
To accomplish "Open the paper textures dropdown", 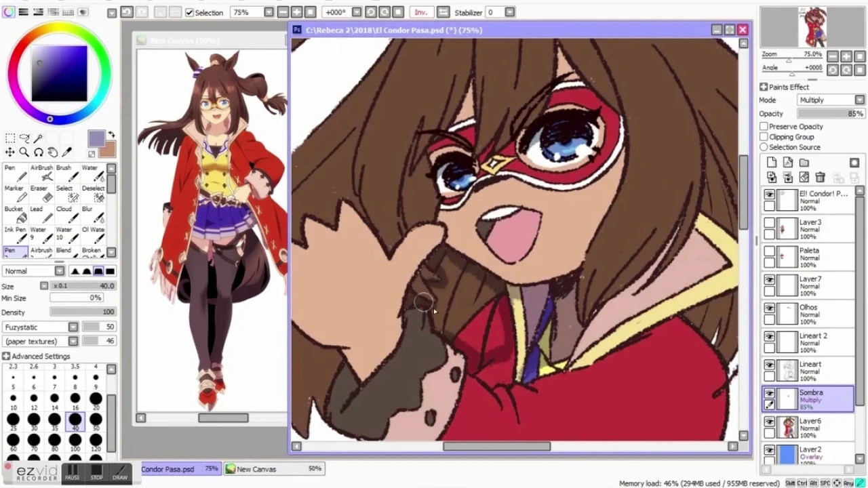I will coord(41,341).
